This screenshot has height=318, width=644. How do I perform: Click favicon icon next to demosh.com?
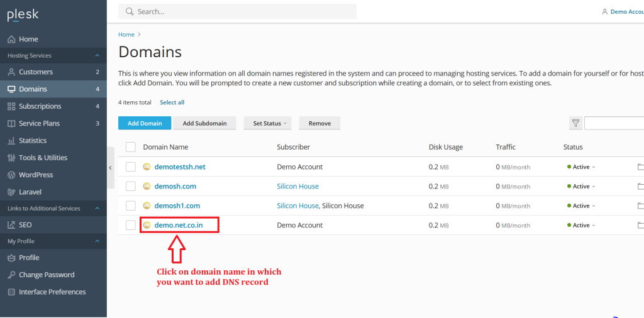click(147, 186)
